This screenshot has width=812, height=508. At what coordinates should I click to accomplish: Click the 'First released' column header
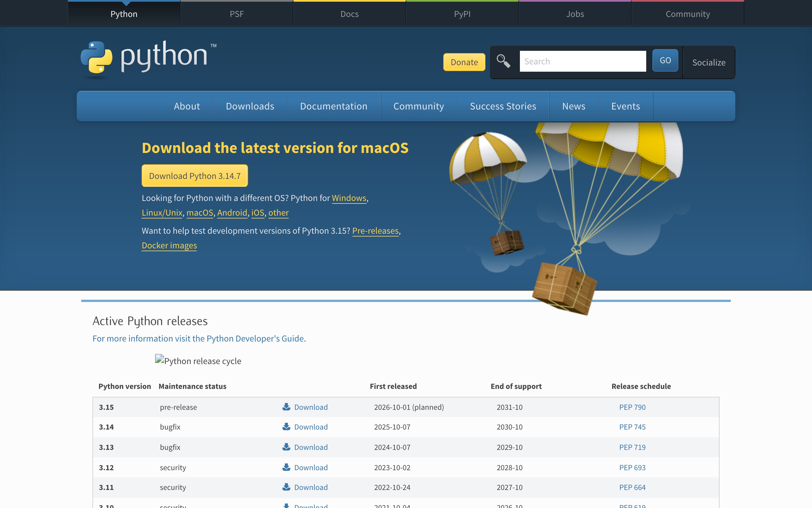click(393, 386)
